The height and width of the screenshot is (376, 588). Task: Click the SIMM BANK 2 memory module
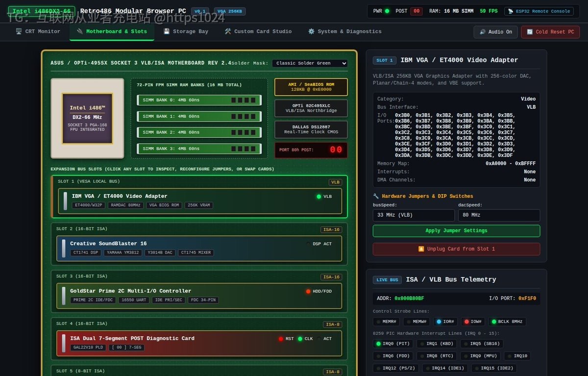pyautogui.click(x=199, y=132)
